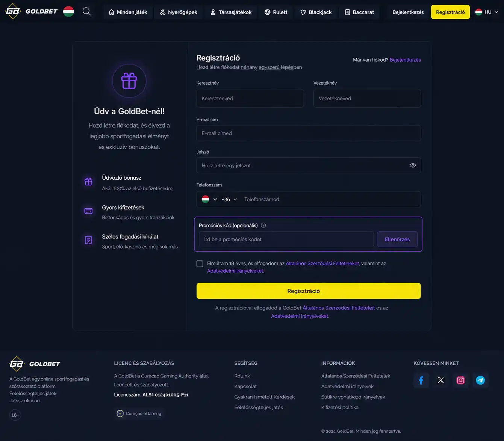Focus the Vezetéknév input field

point(367,98)
